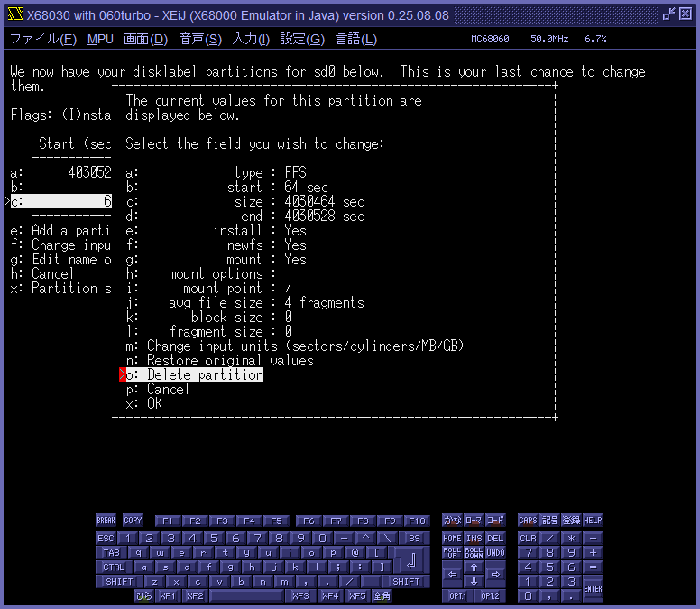The height and width of the screenshot is (609, 700).
Task: Select 'n: Restore original values'
Action: 219,360
